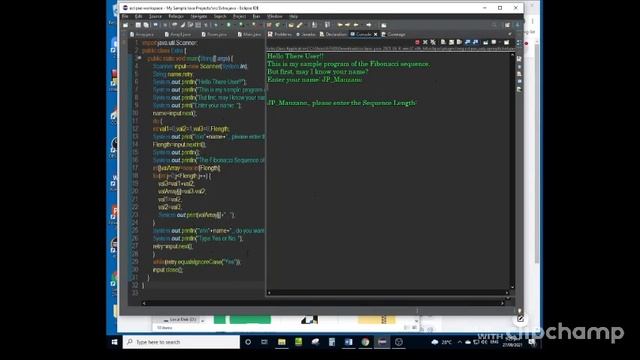Open the notifications action center

[532, 342]
